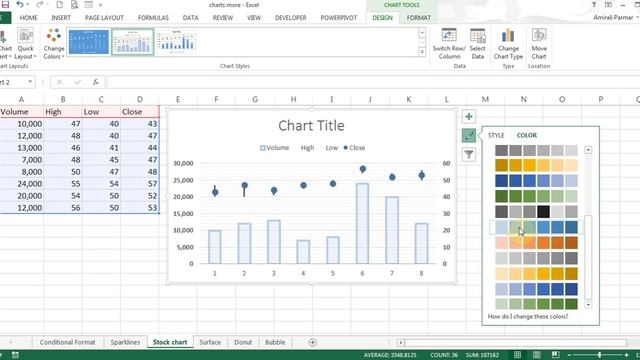Image resolution: width=640 pixels, height=360 pixels.
Task: Expand the chart styles gallery More arrow
Action: point(422,52)
